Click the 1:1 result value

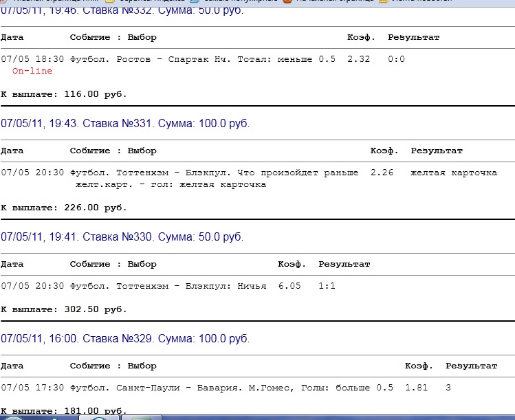tap(327, 286)
